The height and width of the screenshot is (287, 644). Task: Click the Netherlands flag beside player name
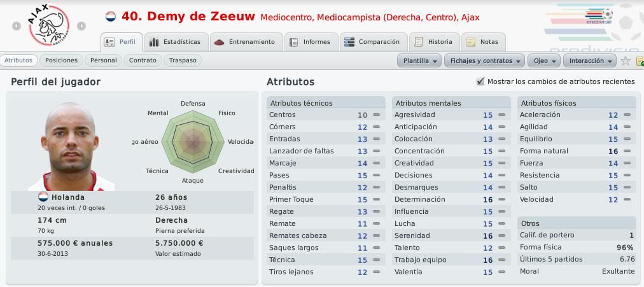pyautogui.click(x=111, y=17)
